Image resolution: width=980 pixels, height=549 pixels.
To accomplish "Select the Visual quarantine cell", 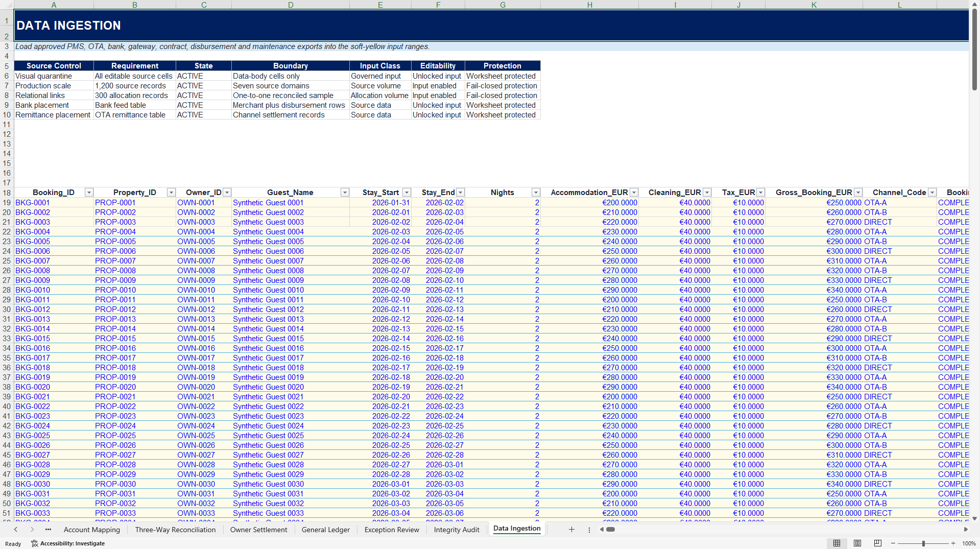I will coord(54,76).
